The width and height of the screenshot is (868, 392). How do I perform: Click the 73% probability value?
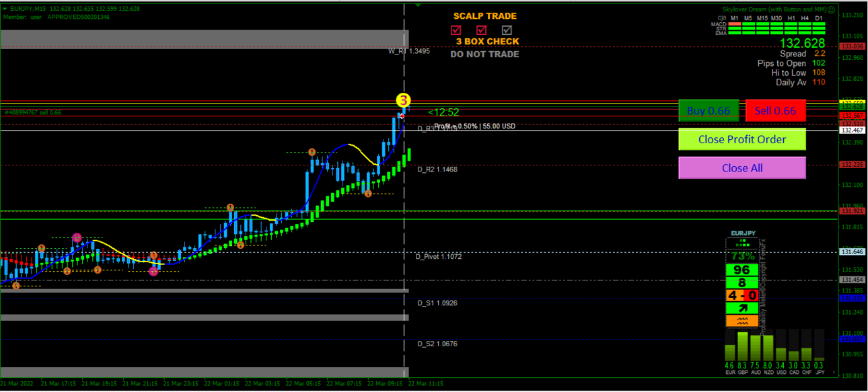[x=743, y=256]
